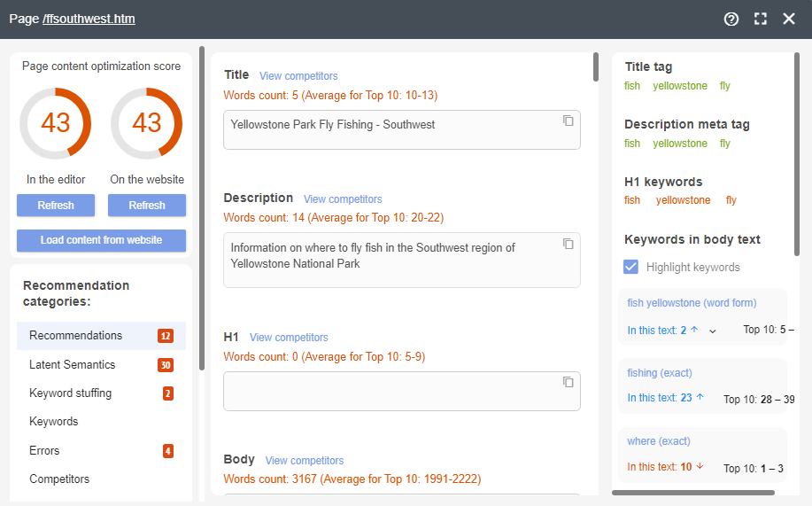View competitors for the Title
812x506 pixels.
tap(298, 76)
